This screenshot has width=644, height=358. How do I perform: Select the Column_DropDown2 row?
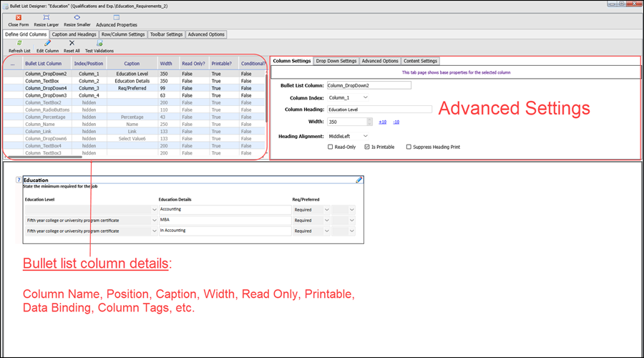[135, 74]
